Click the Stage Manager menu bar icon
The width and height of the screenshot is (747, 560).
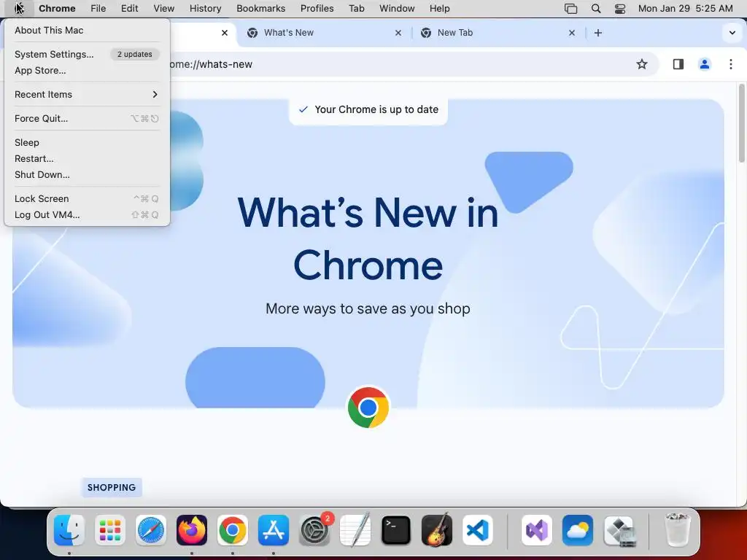pos(570,9)
